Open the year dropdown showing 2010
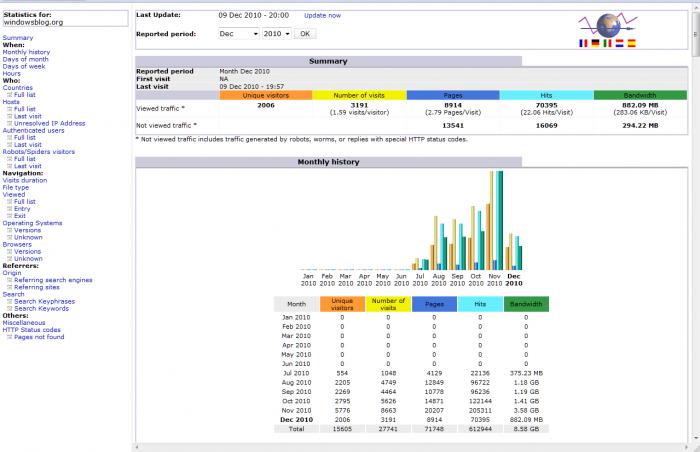 tap(276, 33)
